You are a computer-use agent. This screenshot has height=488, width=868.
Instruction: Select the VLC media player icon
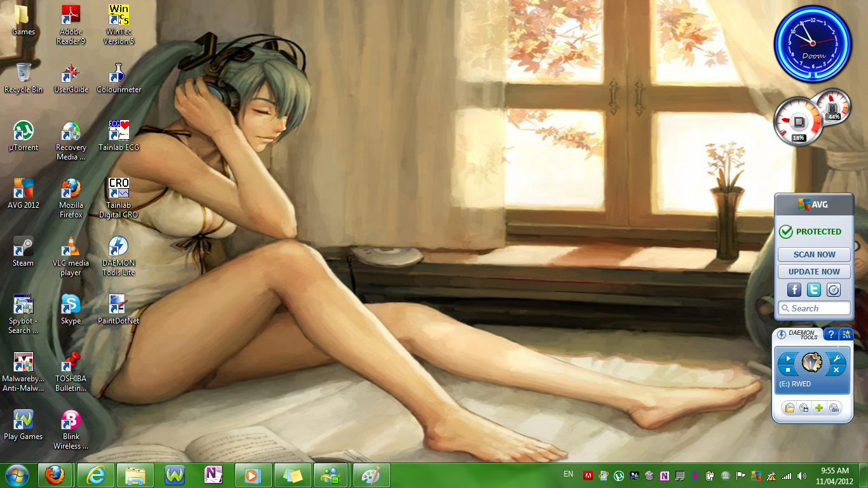tap(71, 256)
